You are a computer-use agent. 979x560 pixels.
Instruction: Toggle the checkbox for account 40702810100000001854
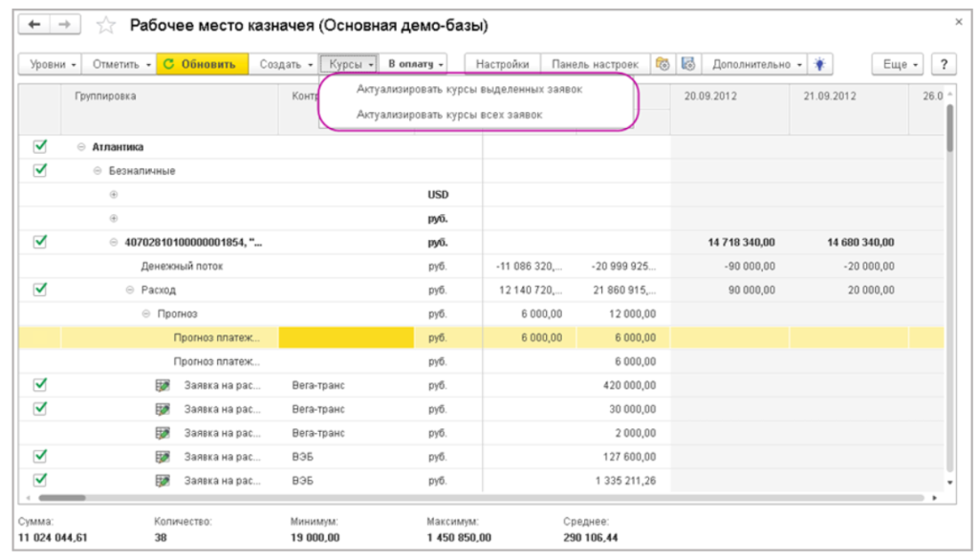(x=40, y=242)
